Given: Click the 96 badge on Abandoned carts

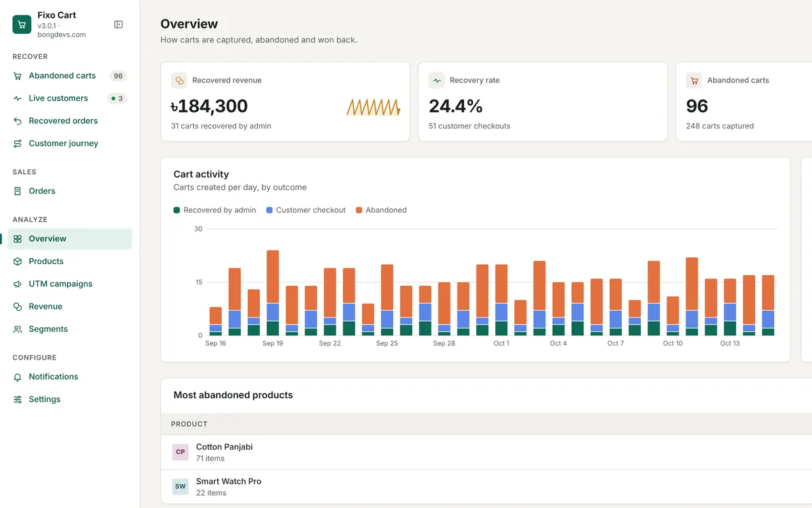Looking at the screenshot, I should (x=118, y=76).
